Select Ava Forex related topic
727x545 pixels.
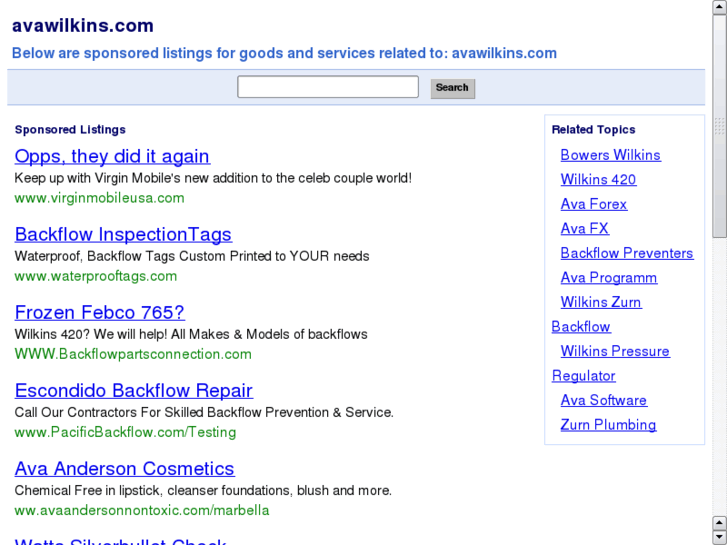(x=593, y=204)
